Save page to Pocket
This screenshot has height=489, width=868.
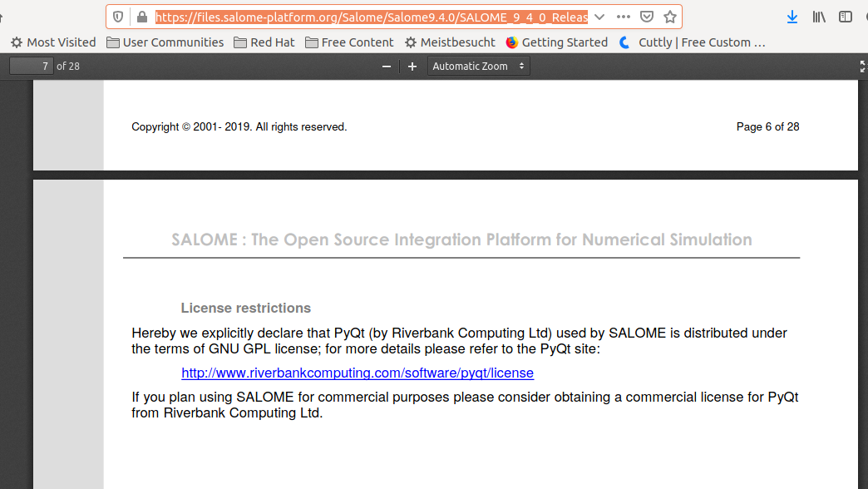click(647, 17)
